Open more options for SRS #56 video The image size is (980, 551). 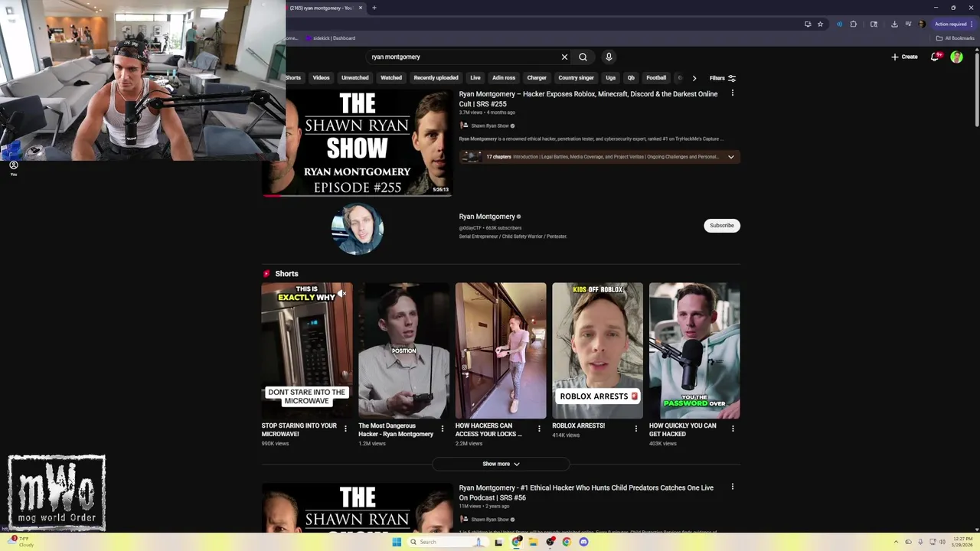click(733, 487)
